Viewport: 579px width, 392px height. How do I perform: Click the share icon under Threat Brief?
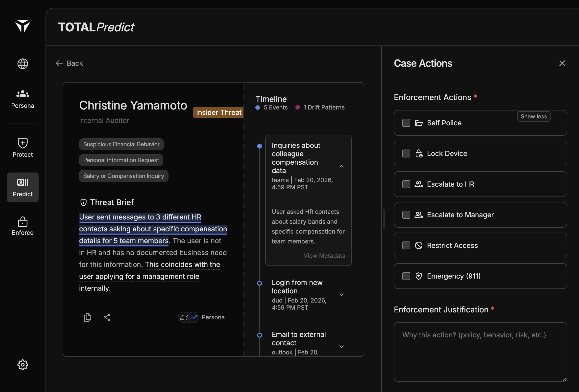(x=107, y=317)
